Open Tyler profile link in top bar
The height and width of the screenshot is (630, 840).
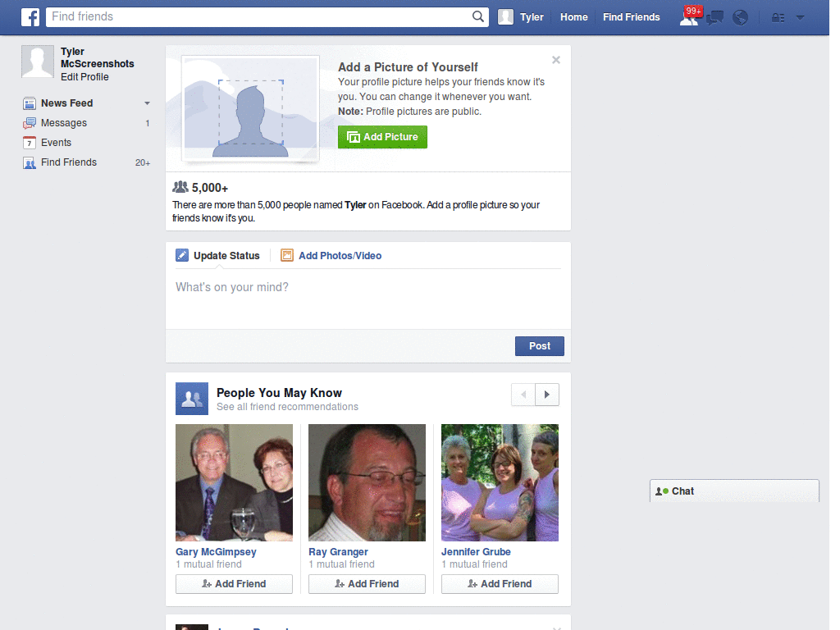tap(532, 17)
